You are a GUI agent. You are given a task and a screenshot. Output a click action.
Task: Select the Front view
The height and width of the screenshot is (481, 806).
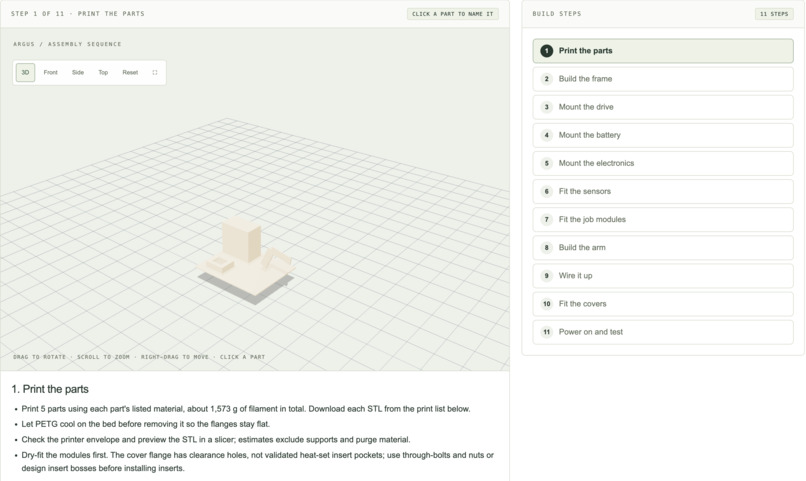point(50,72)
